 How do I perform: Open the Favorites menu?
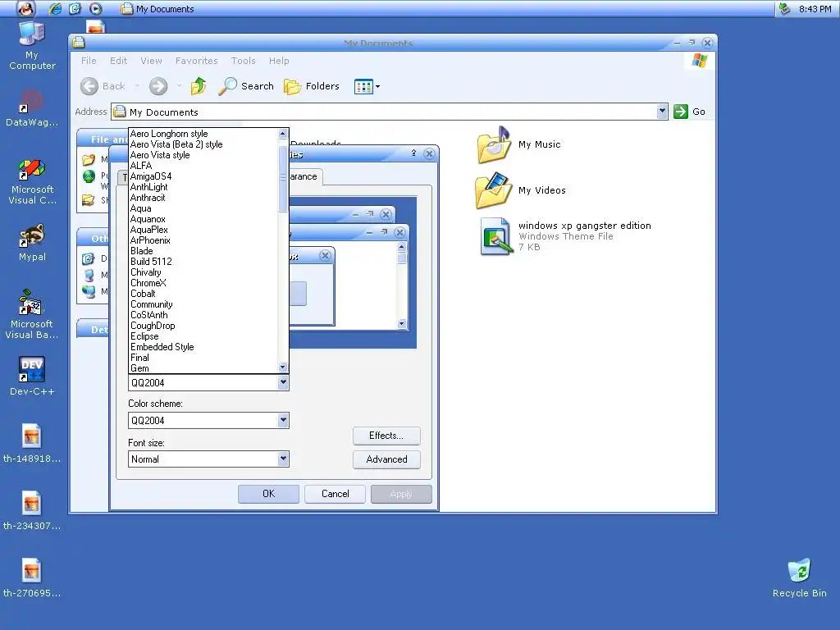tap(197, 61)
